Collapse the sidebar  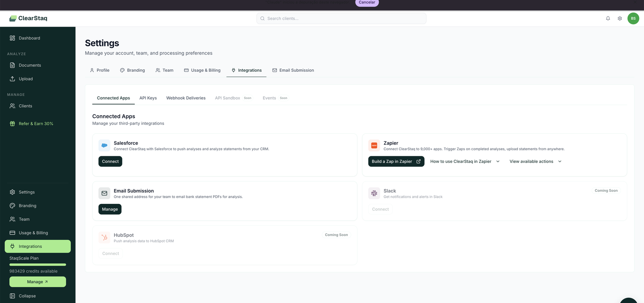click(38, 296)
